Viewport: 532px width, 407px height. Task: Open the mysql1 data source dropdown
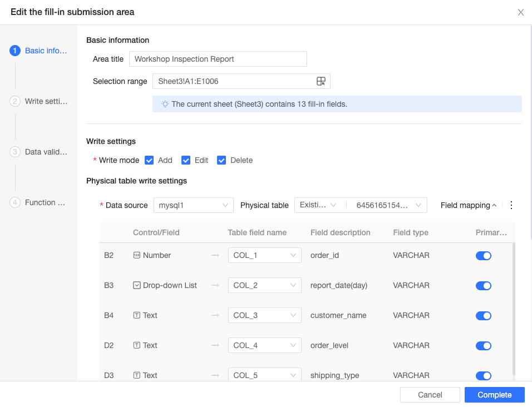pos(193,205)
